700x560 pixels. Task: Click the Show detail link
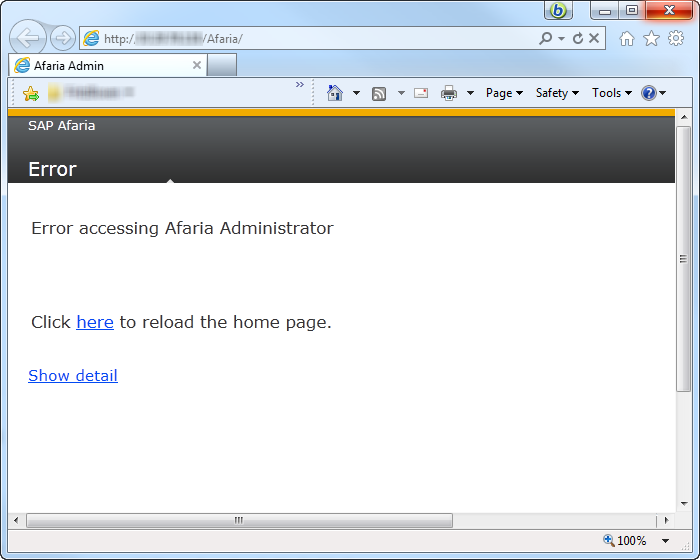(73, 376)
